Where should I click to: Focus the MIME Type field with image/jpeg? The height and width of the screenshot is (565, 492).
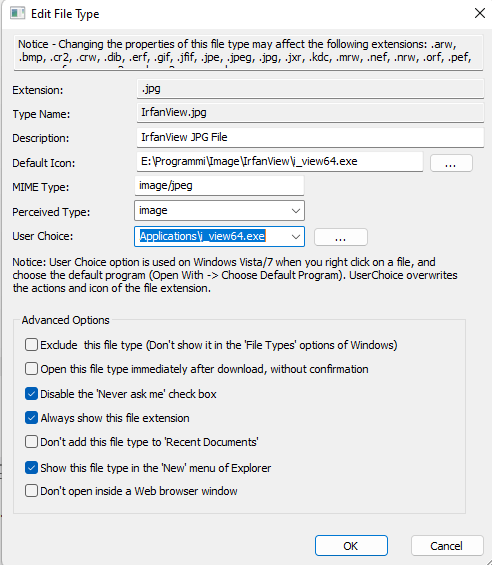219,186
